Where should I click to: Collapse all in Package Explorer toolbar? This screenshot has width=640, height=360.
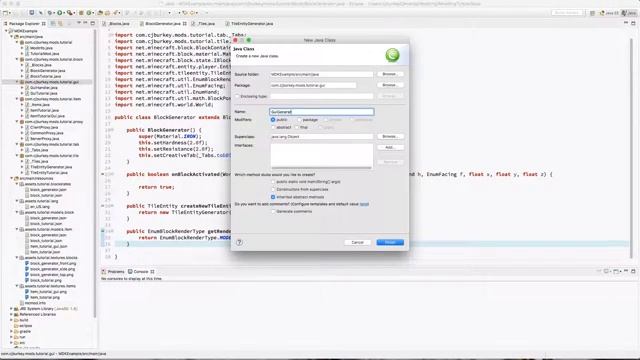click(53, 24)
